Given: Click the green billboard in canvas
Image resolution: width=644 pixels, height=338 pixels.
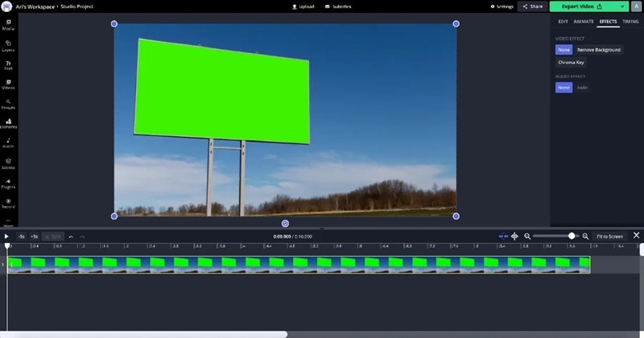Looking at the screenshot, I should [x=222, y=91].
